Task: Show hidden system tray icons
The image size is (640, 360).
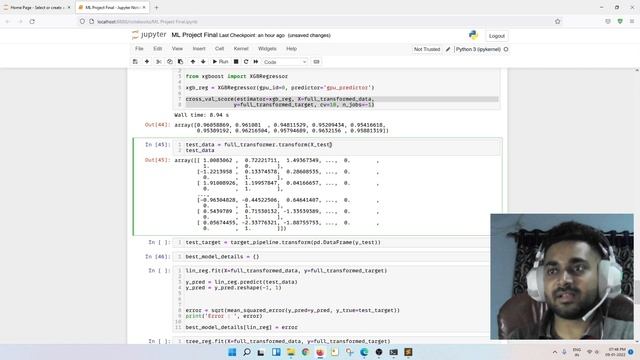Action: 555,352
